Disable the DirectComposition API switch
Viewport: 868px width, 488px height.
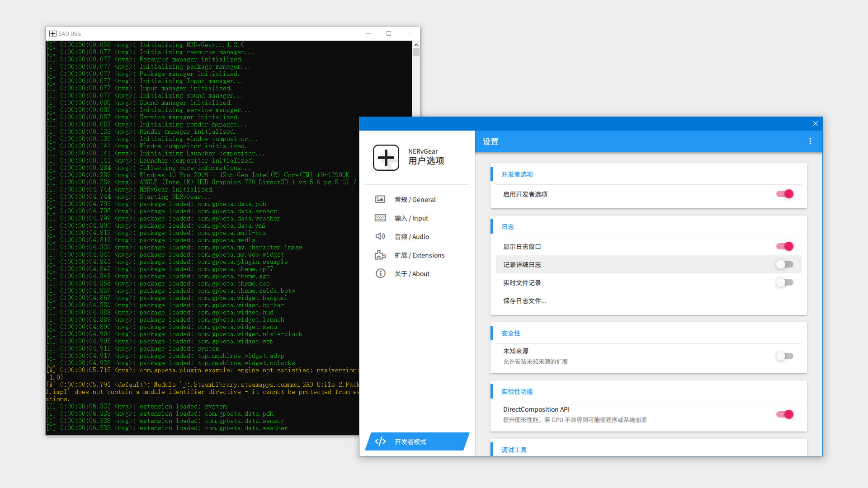pos(785,414)
